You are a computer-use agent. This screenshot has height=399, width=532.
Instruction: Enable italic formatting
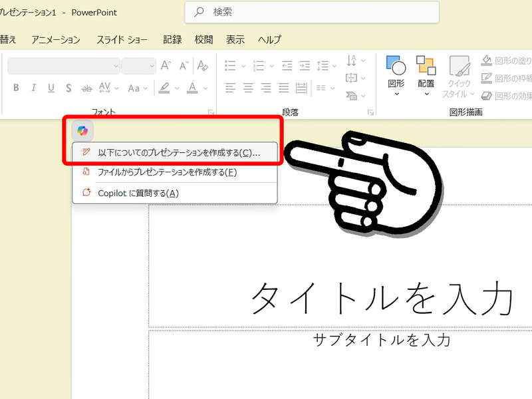click(x=33, y=87)
